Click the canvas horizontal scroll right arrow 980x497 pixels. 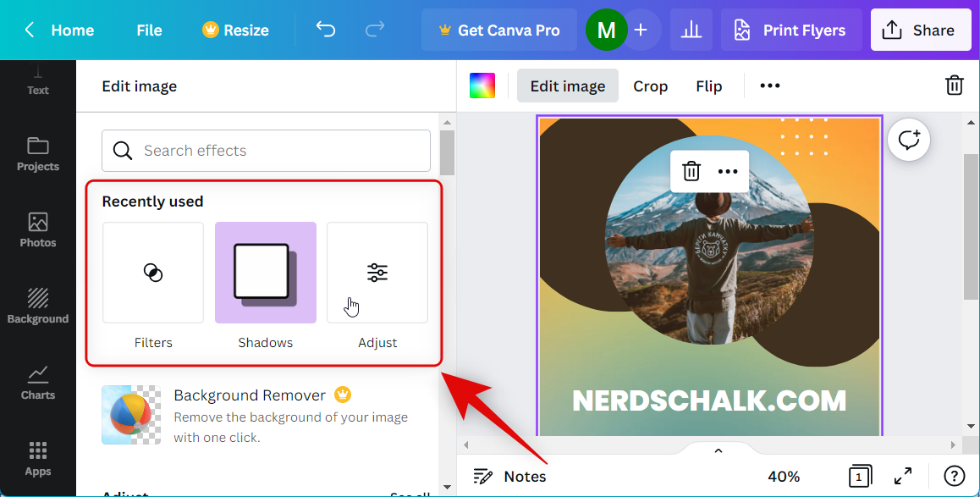953,445
